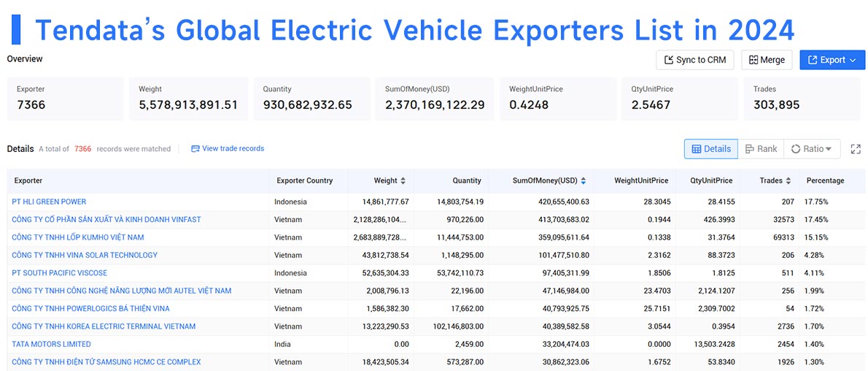Viewport: 868px width, 371px height.
Task: Open the VINFAST exporter company link
Action: coord(106,220)
